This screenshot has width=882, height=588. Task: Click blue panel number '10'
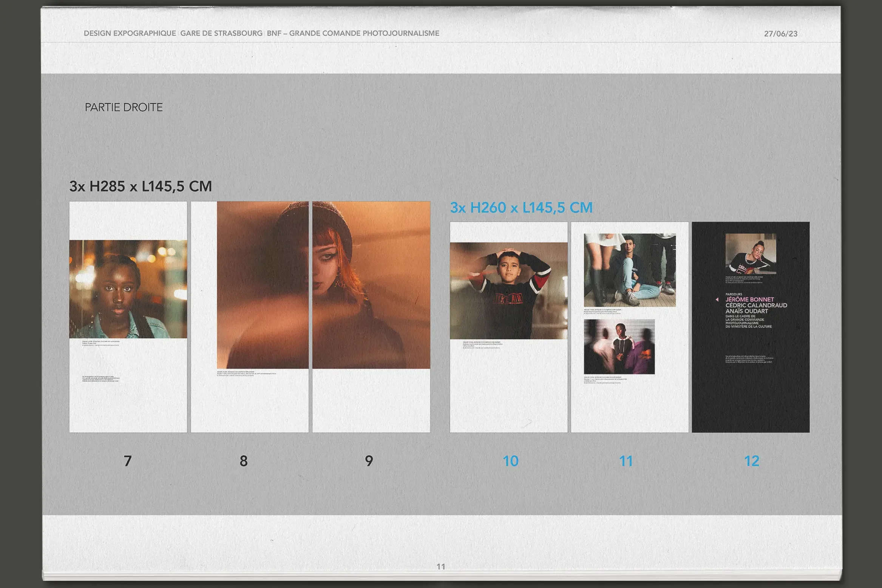pyautogui.click(x=511, y=461)
